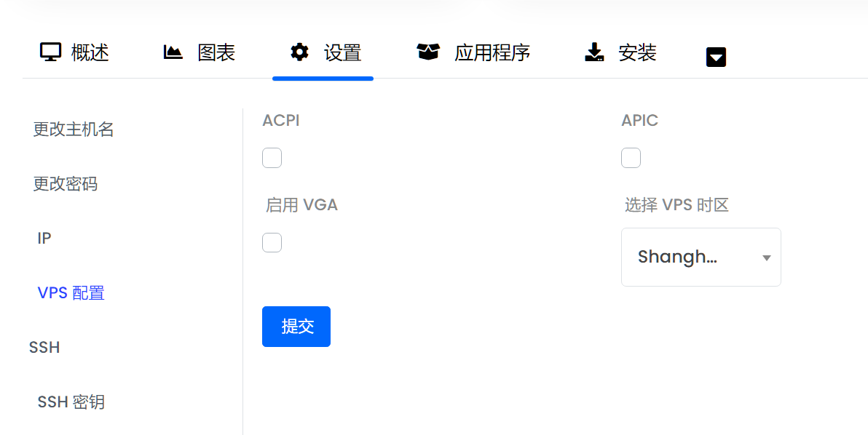Enable the ACPI checkbox
868x435 pixels.
coord(272,158)
